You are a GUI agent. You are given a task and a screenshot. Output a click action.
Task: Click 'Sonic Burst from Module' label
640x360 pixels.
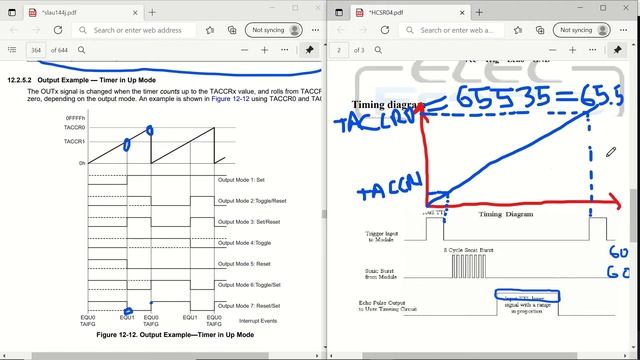(381, 273)
